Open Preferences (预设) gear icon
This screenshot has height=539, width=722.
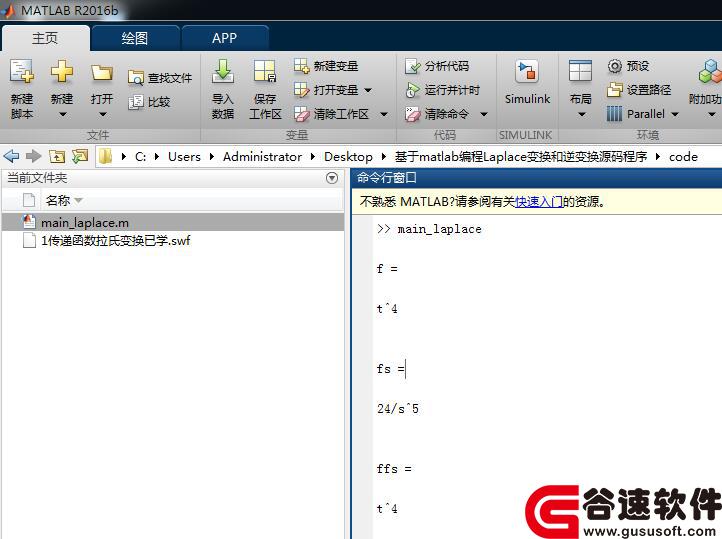tap(615, 66)
